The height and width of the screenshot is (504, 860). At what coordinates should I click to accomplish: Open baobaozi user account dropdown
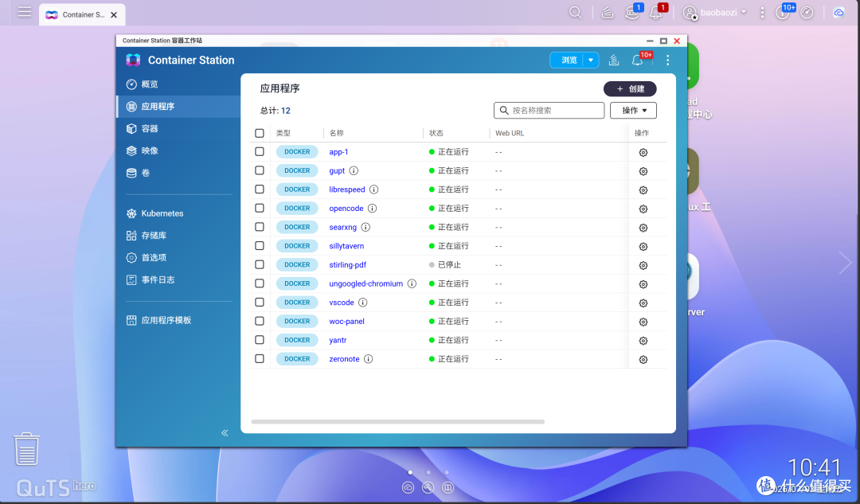pos(714,12)
